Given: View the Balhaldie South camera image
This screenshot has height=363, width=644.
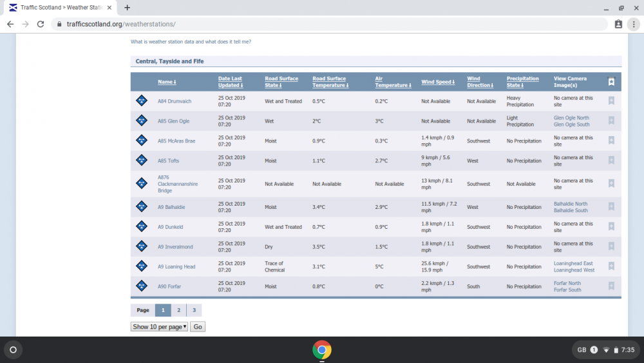Looking at the screenshot, I should (571, 210).
